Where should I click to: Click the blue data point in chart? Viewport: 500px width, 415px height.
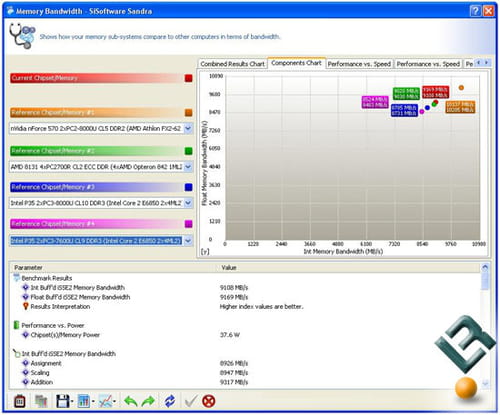pyautogui.click(x=427, y=108)
